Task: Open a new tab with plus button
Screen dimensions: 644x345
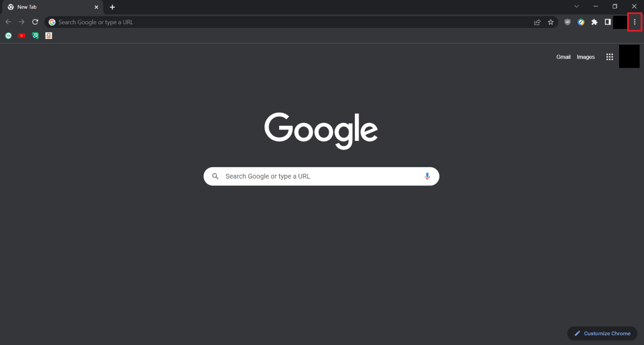Action: 112,7
